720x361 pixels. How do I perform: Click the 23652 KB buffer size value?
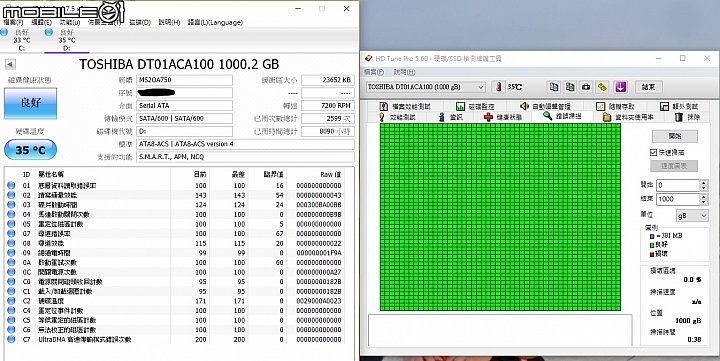(328, 80)
